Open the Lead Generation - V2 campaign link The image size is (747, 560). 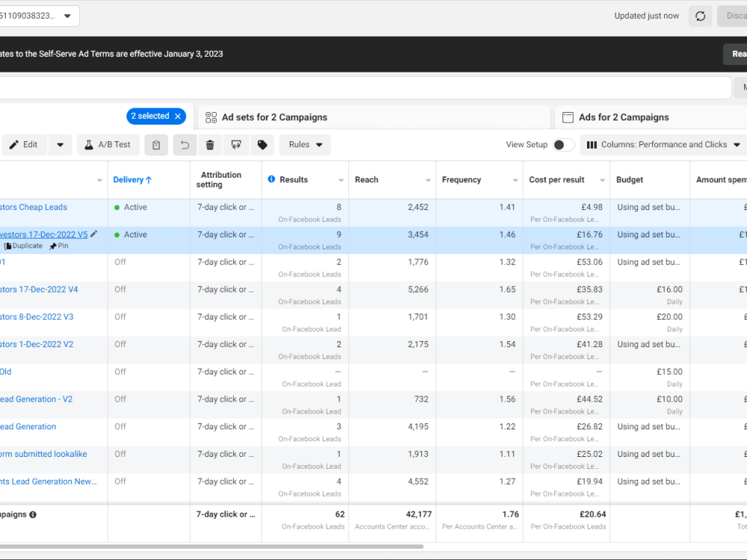36,399
